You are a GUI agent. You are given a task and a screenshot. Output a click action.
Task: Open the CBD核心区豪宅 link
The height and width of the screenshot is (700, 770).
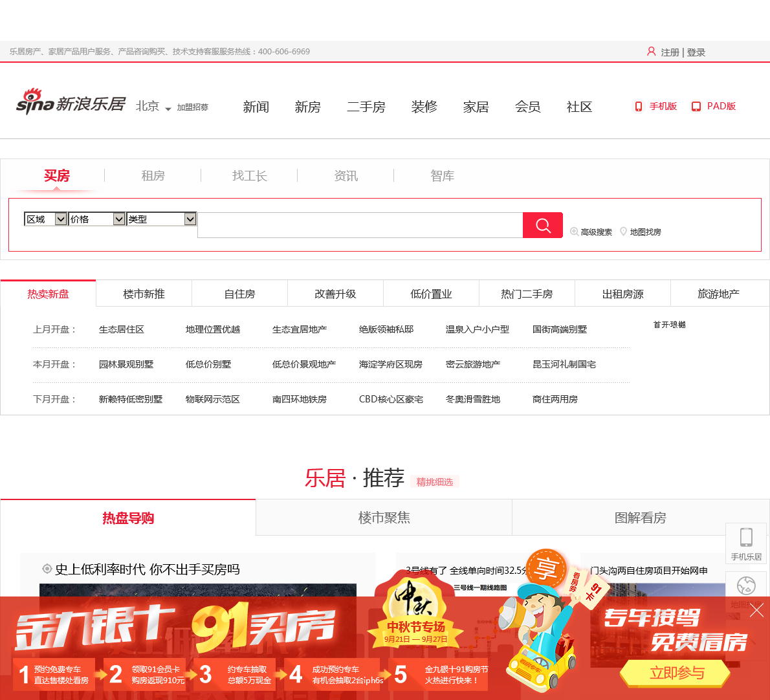tap(391, 399)
